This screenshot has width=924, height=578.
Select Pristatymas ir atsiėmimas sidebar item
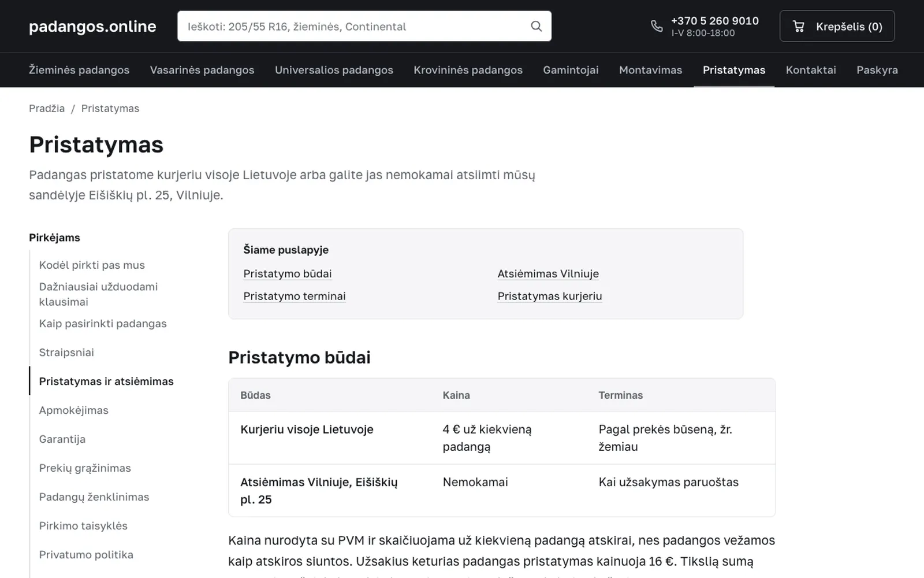[106, 381]
